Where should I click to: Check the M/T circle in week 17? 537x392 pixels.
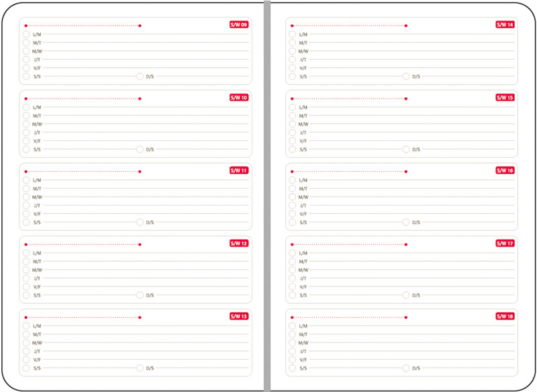[293, 261]
